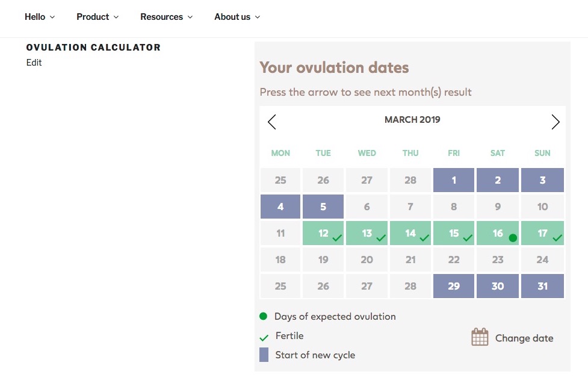Click the calendar icon beside Change date
Image resolution: width=588 pixels, height=386 pixels.
[480, 337]
